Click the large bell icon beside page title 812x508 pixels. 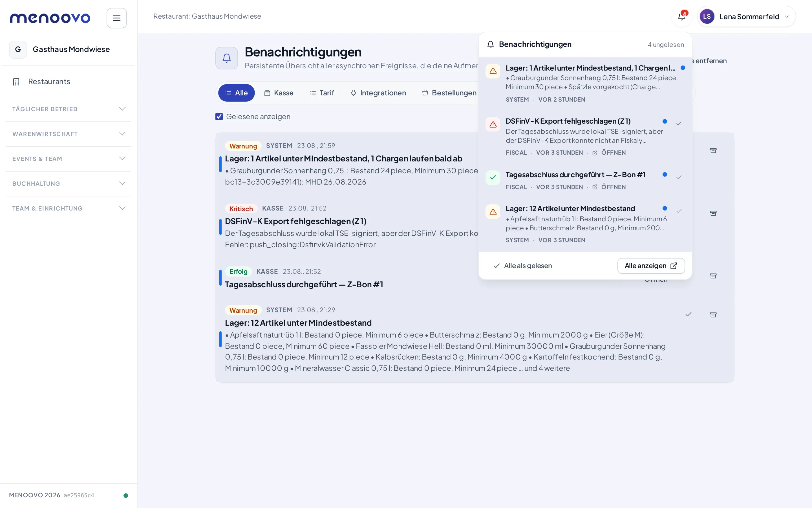tap(227, 58)
